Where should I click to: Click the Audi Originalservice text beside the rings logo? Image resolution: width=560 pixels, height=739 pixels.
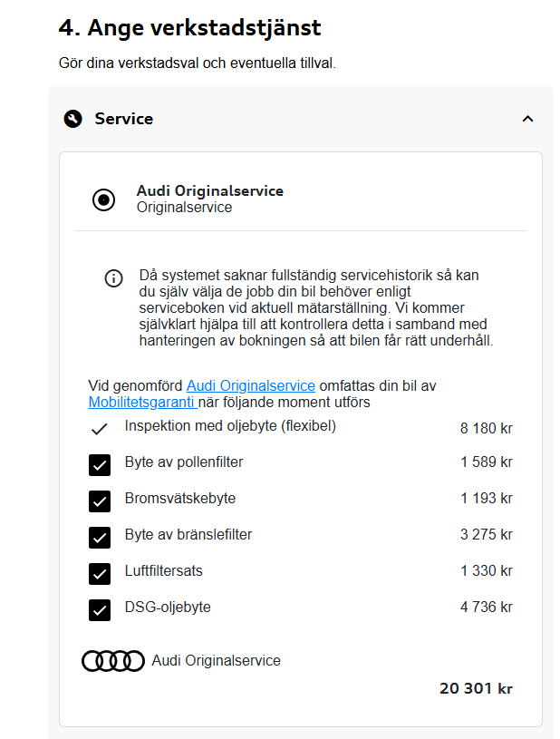217,661
